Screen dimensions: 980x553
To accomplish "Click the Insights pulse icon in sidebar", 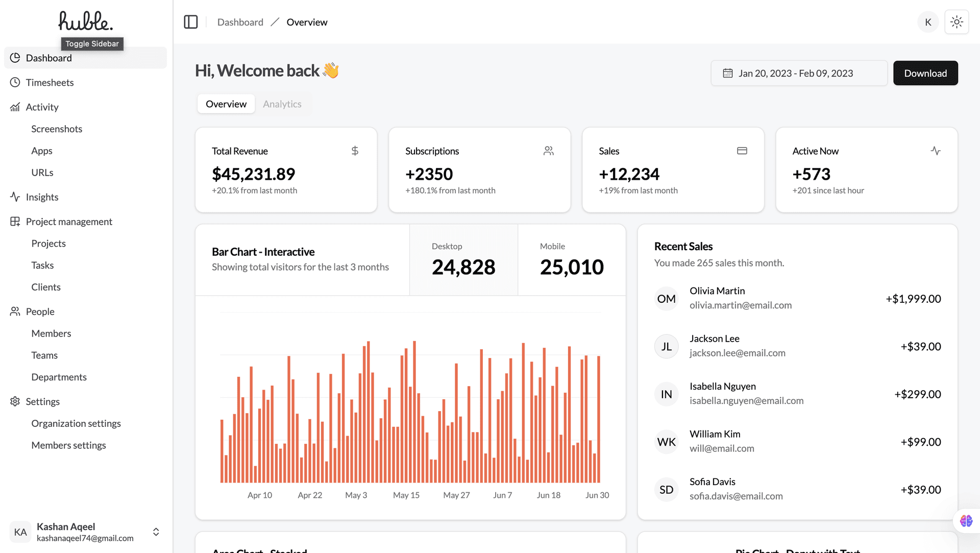I will 15,197.
